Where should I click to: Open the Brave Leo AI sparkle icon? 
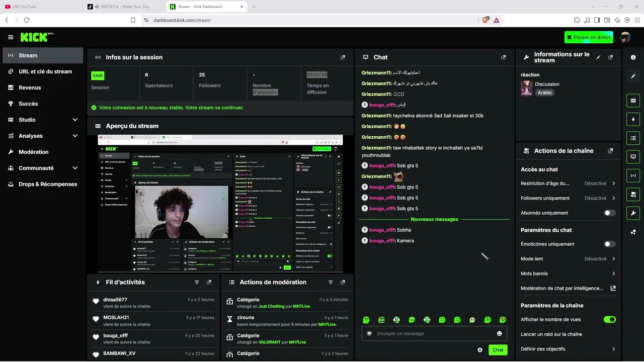[617, 20]
